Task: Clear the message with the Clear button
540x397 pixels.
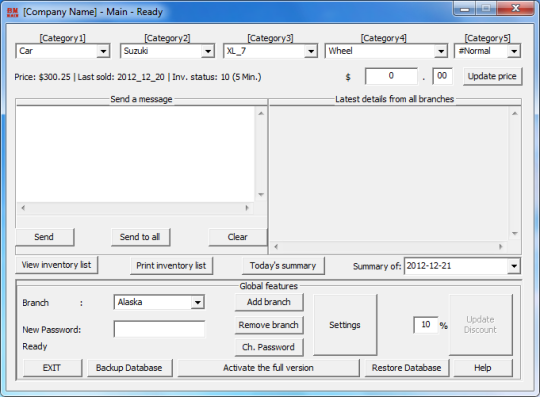Action: click(x=238, y=237)
